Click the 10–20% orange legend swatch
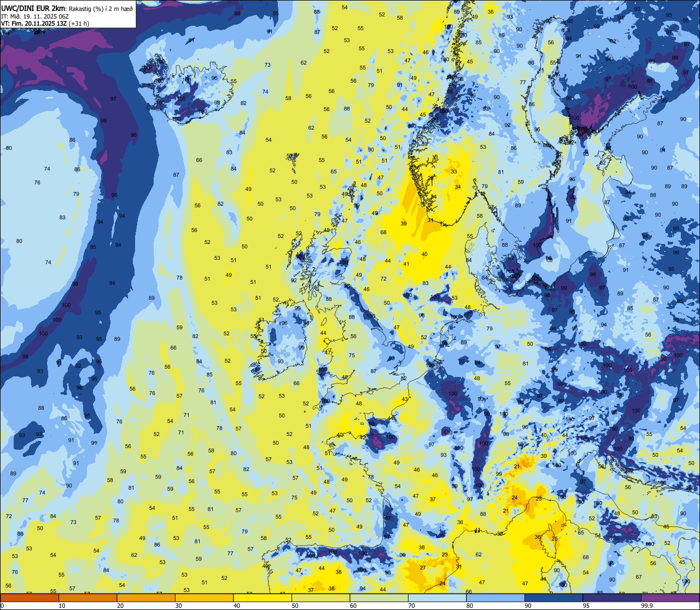The height and width of the screenshot is (610, 700). [87, 597]
